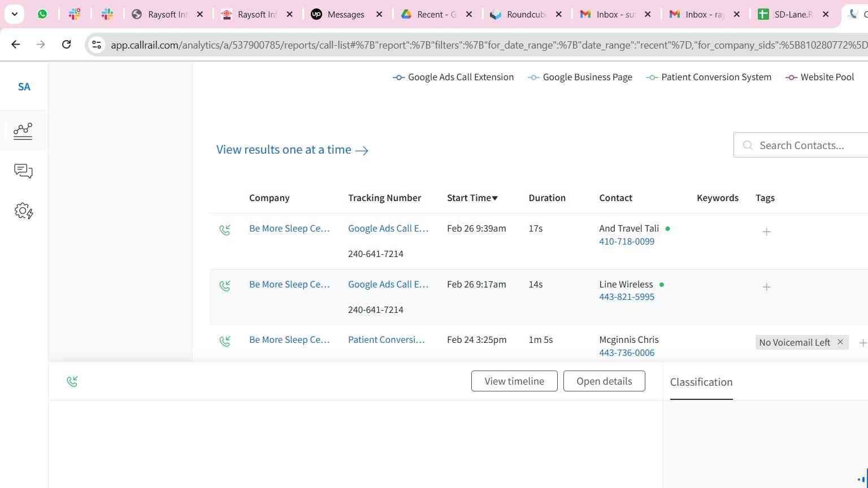Click inbound call icon for And Travel Tali row
This screenshot has width=868, height=488.
[x=225, y=230]
